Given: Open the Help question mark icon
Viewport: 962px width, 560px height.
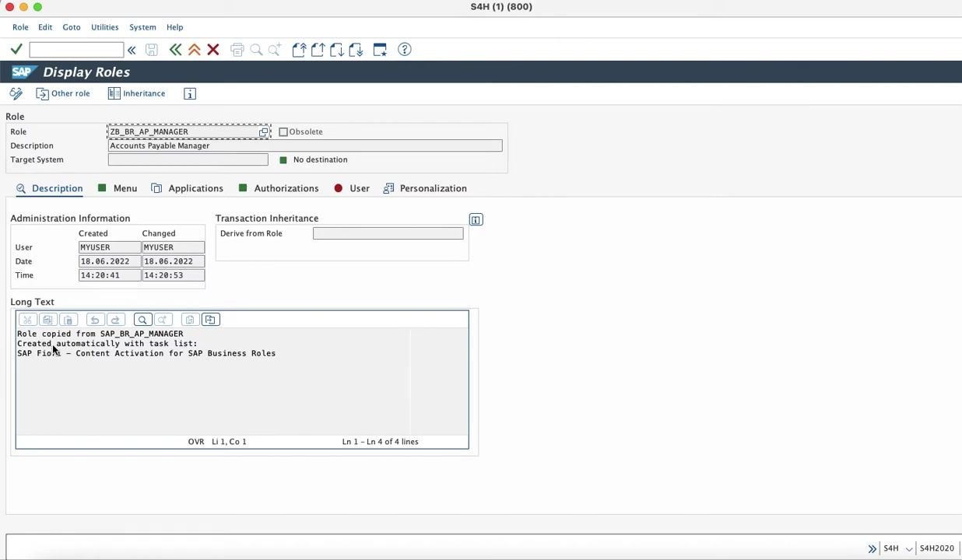Looking at the screenshot, I should 405,50.
